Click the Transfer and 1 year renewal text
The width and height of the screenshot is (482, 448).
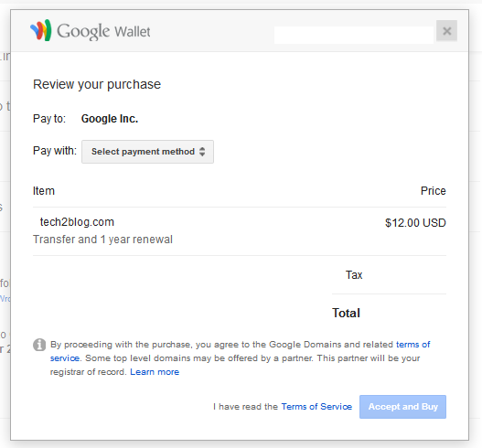(x=102, y=240)
